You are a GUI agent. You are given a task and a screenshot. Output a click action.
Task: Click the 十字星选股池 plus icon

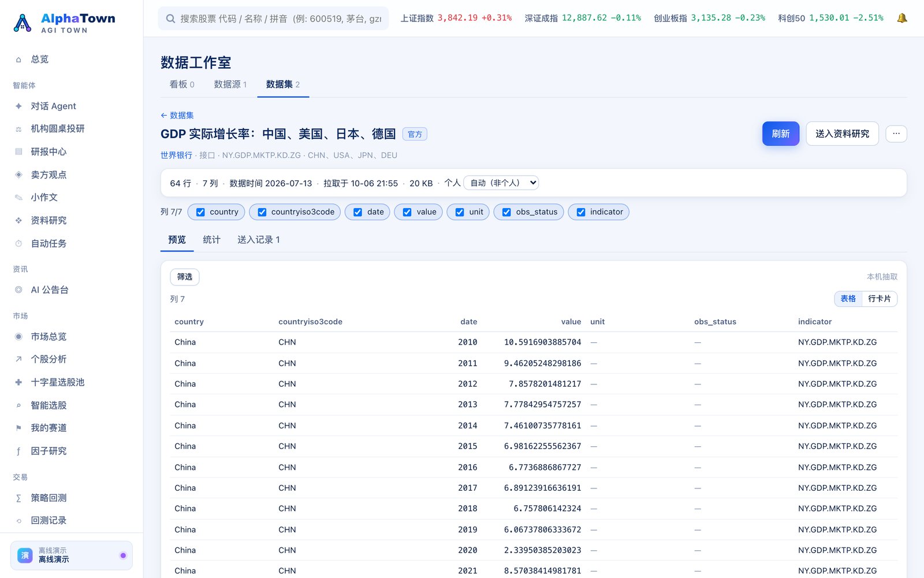click(18, 383)
